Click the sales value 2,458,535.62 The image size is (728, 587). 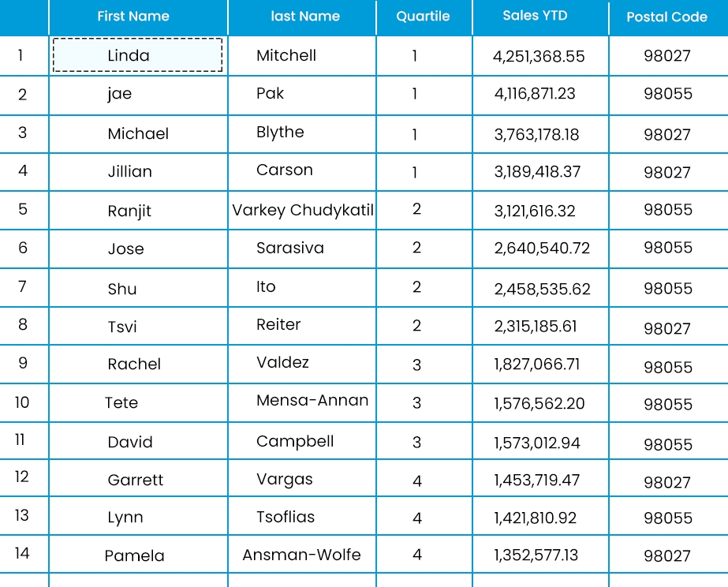pyautogui.click(x=542, y=289)
